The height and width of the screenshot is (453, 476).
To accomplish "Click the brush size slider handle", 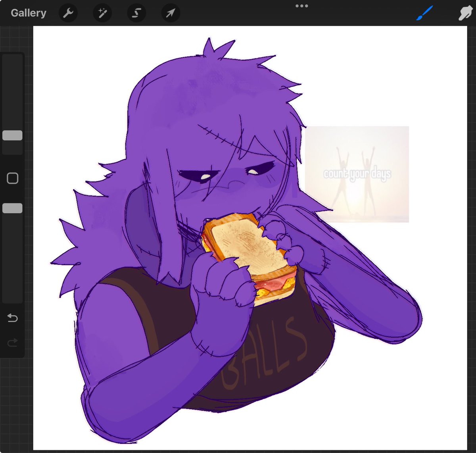I will click(12, 135).
